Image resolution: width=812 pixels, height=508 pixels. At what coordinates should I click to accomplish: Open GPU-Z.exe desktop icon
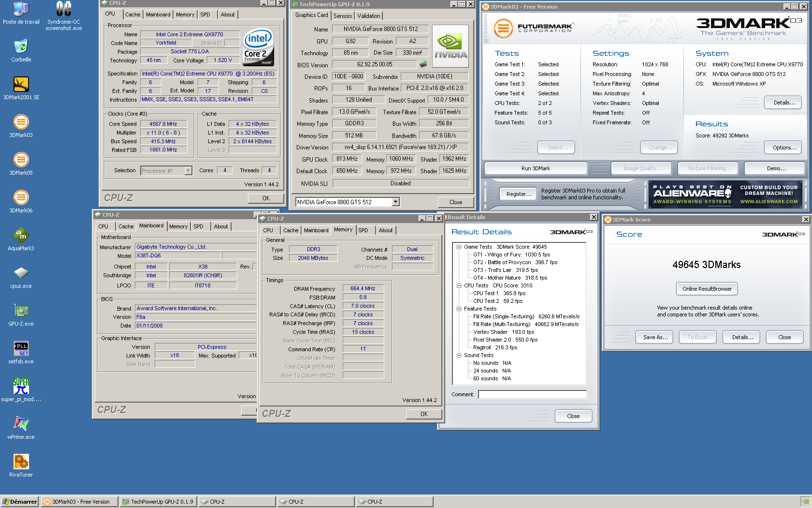pos(21,315)
